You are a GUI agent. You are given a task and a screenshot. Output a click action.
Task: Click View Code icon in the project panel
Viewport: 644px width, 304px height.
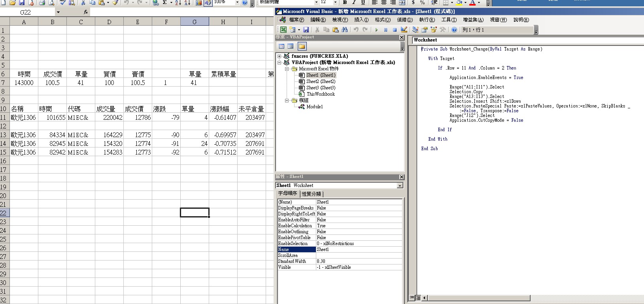click(x=281, y=46)
